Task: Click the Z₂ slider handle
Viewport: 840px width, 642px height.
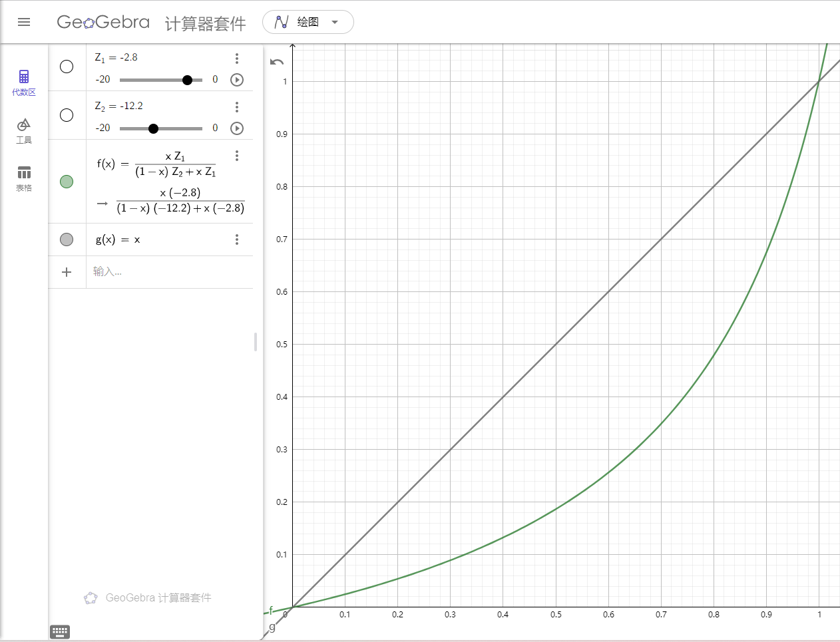Action: click(x=153, y=128)
